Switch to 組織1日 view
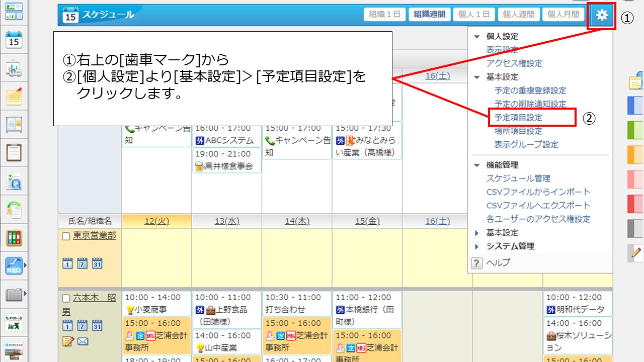Image resolution: width=644 pixels, height=362 pixels. tap(384, 15)
